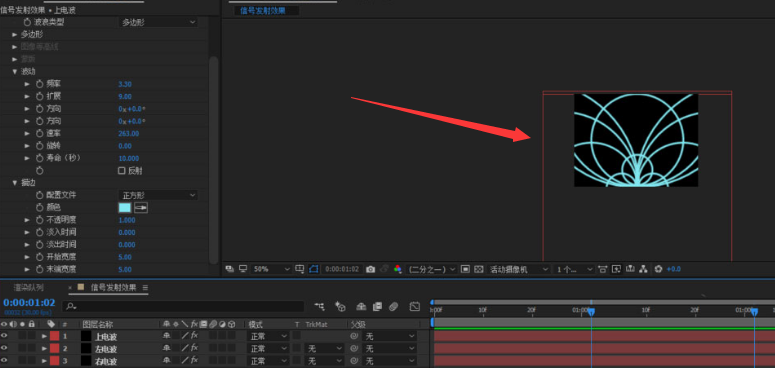This screenshot has height=368, width=775.
Task: Click the stopwatch next to 频率
Action: (x=40, y=84)
